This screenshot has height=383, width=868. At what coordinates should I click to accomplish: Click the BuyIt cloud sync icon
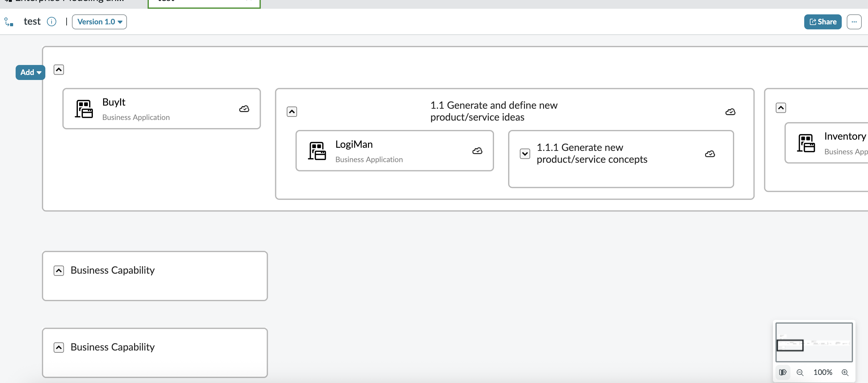244,109
